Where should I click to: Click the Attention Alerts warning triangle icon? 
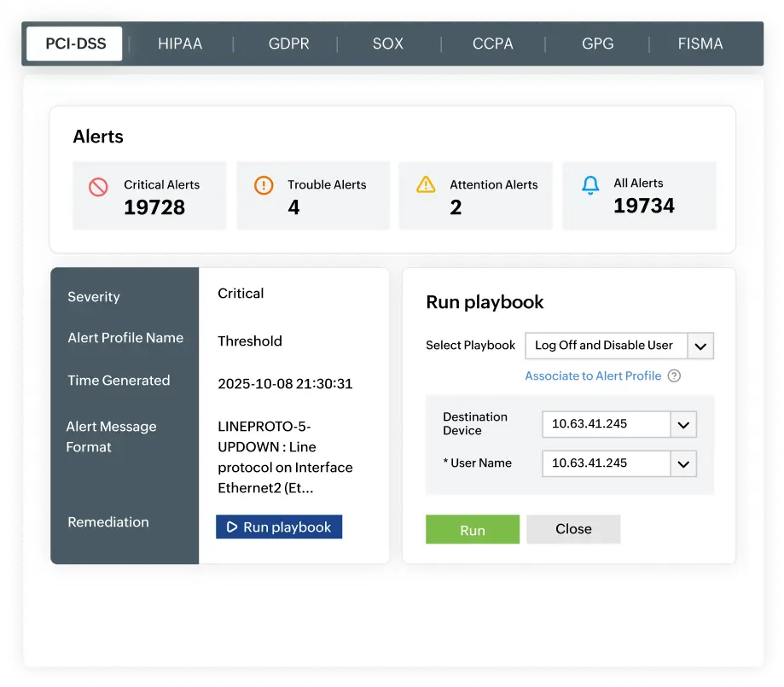[x=425, y=183]
